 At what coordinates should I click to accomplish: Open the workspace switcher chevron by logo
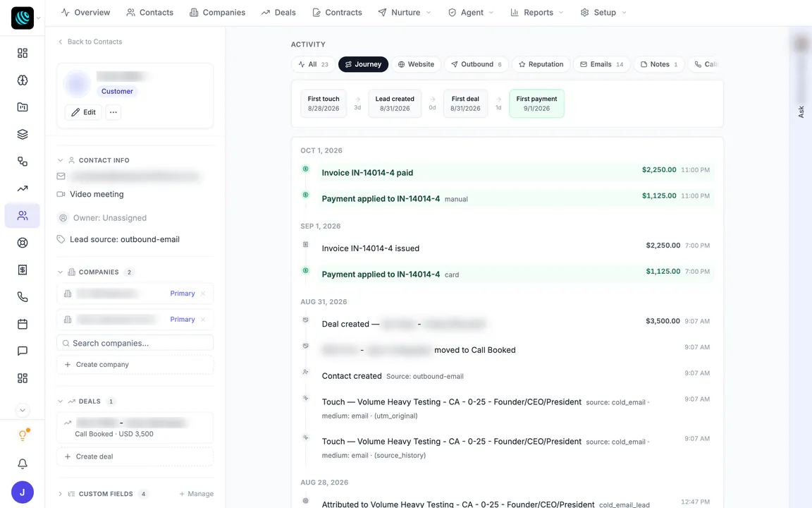pos(38,18)
